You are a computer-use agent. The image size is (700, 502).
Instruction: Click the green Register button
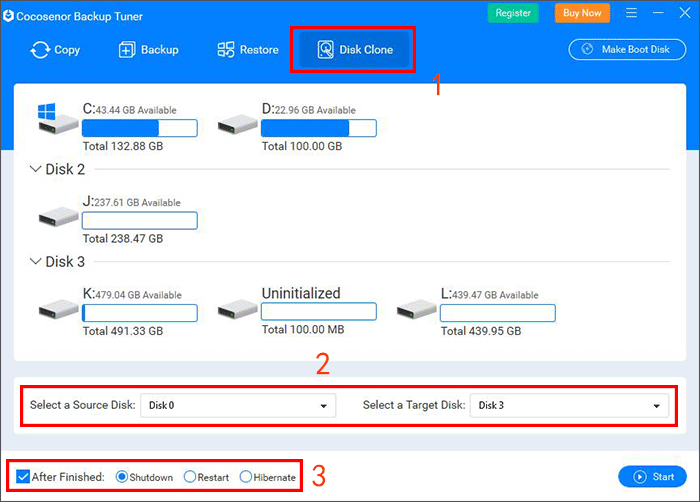(x=513, y=13)
